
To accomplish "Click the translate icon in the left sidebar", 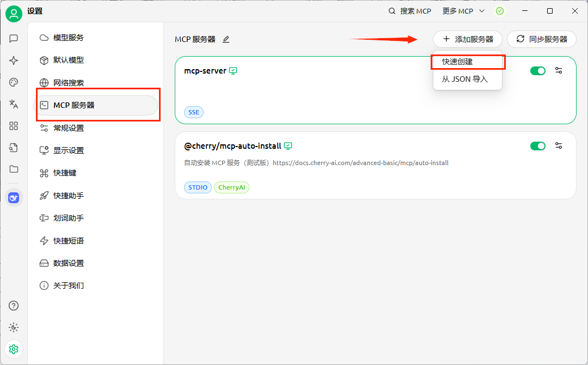I will [x=14, y=104].
